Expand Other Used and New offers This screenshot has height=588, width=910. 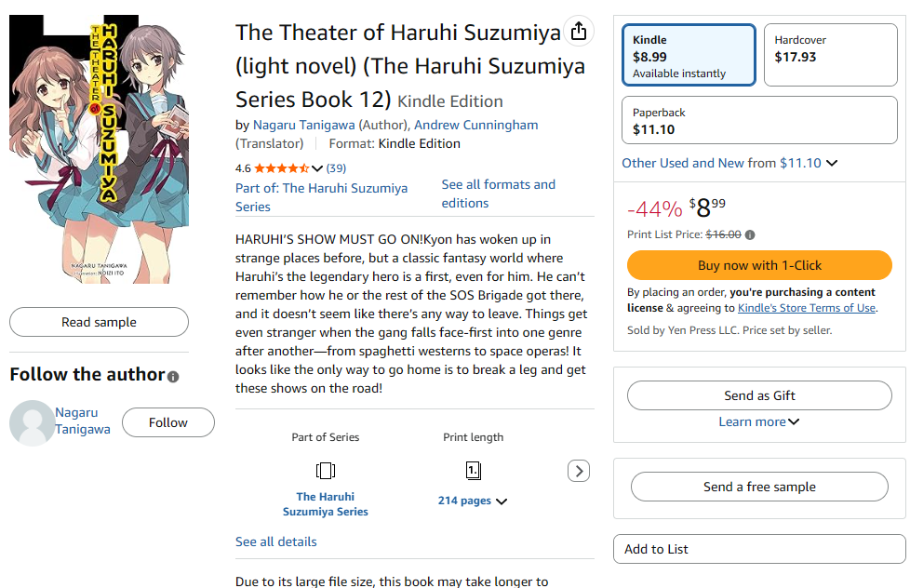click(x=730, y=163)
